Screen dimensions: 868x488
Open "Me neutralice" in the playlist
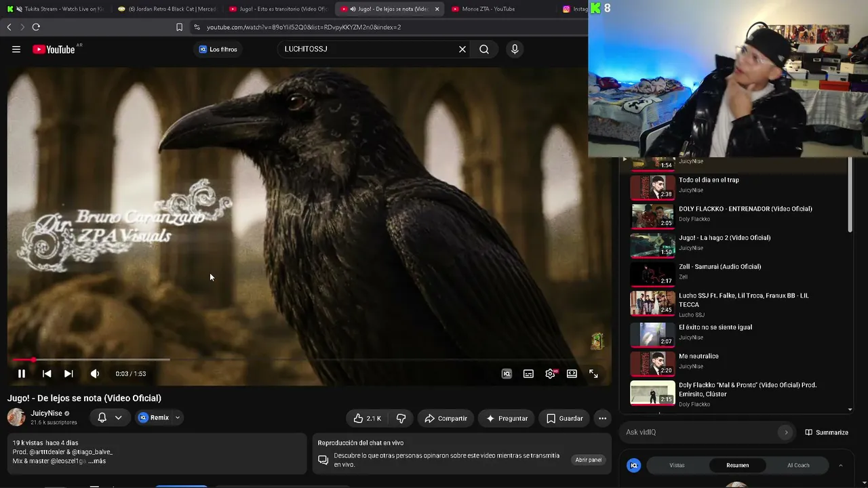point(698,357)
